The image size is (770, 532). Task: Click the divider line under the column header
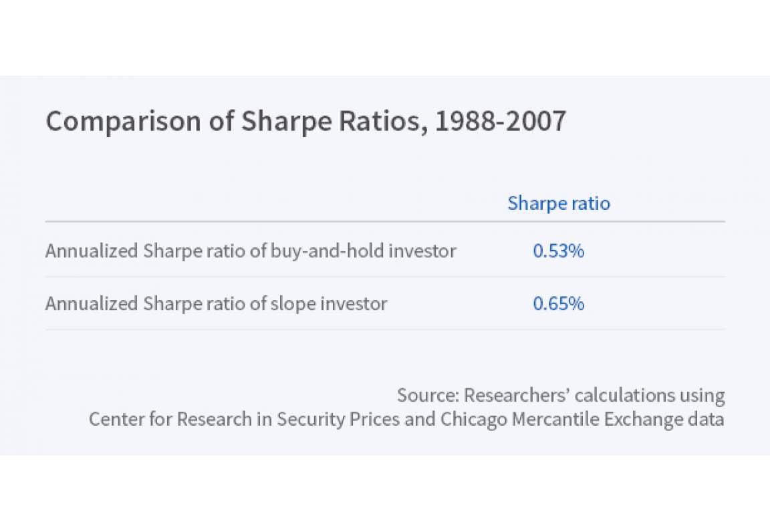385,222
